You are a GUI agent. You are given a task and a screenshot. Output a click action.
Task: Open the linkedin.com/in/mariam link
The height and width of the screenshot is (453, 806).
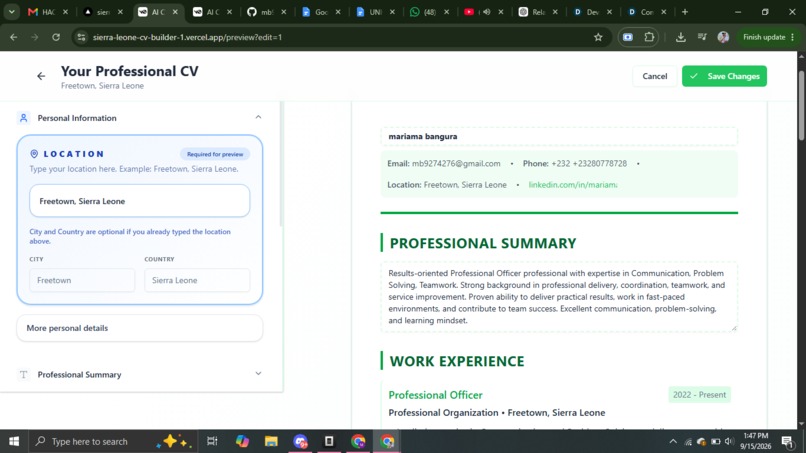[573, 185]
